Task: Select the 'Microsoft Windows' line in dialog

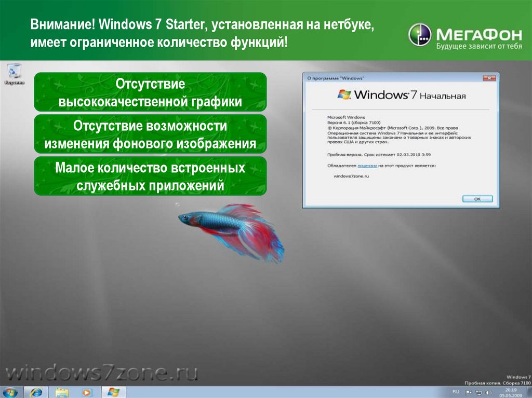Action: coord(346,117)
